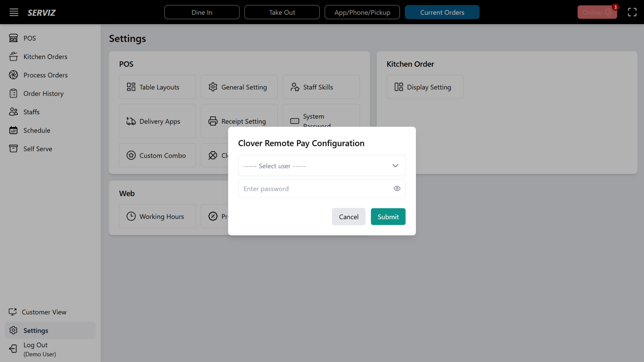Viewport: 644px width, 362px height.
Task: Switch to the Dine In tab
Action: [202, 12]
